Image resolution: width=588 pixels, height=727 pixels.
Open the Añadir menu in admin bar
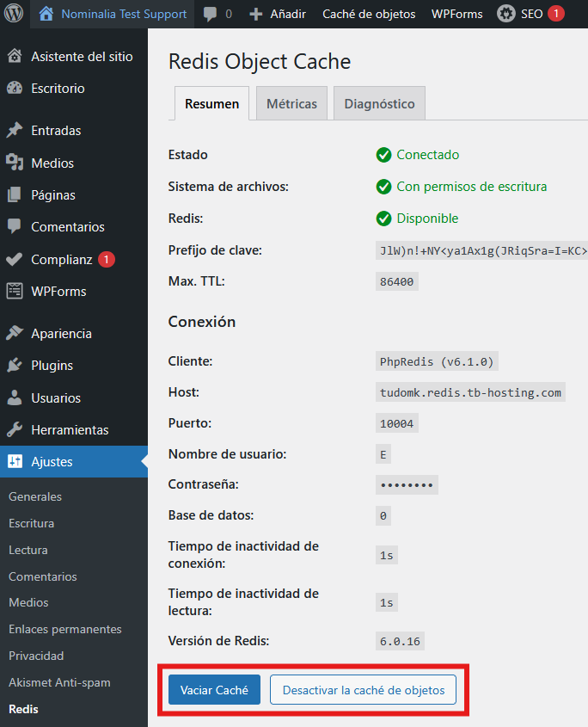(x=288, y=15)
